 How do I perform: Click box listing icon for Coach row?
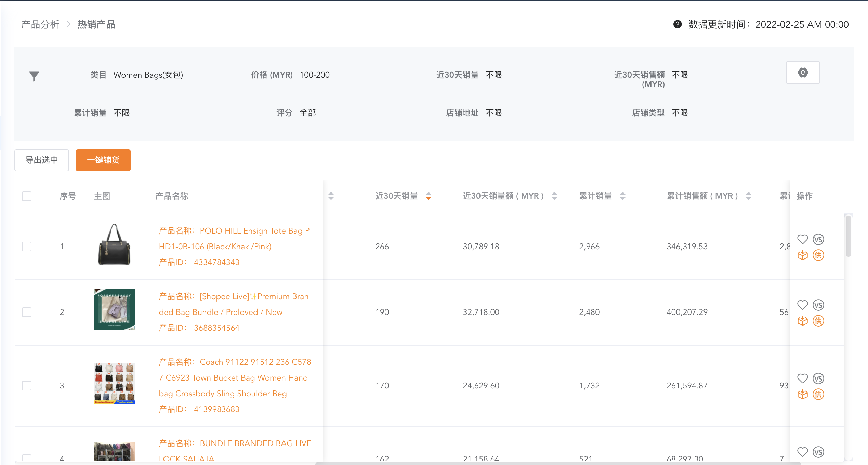(802, 394)
